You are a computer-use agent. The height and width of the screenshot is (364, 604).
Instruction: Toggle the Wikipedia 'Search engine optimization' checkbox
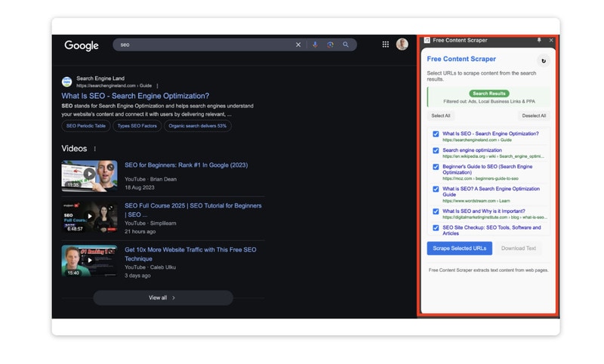436,151
